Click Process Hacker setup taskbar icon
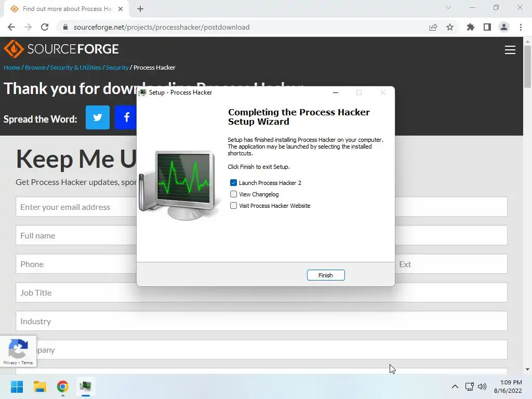 [86, 387]
